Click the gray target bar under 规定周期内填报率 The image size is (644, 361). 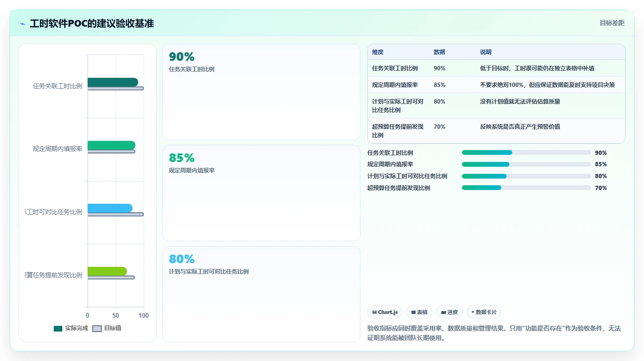(x=111, y=152)
